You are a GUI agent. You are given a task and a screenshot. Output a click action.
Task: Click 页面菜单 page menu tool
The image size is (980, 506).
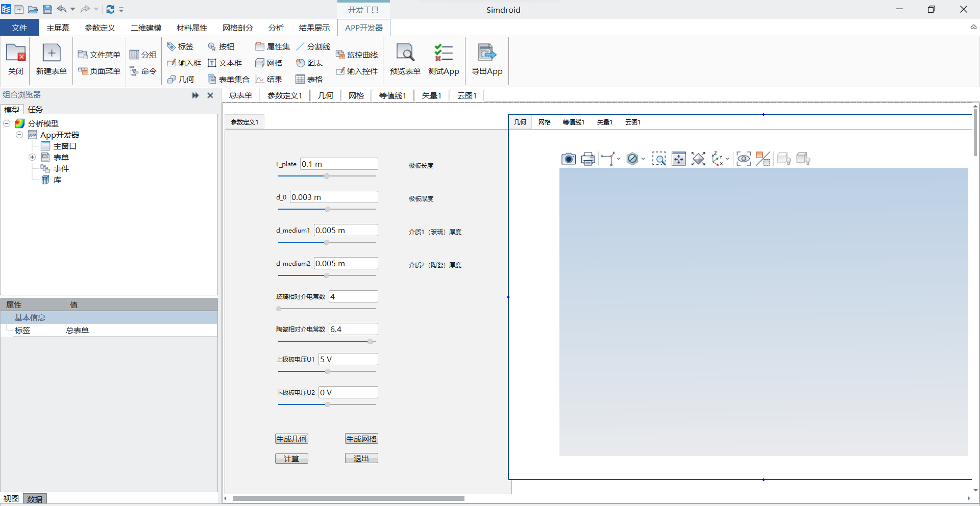click(99, 71)
